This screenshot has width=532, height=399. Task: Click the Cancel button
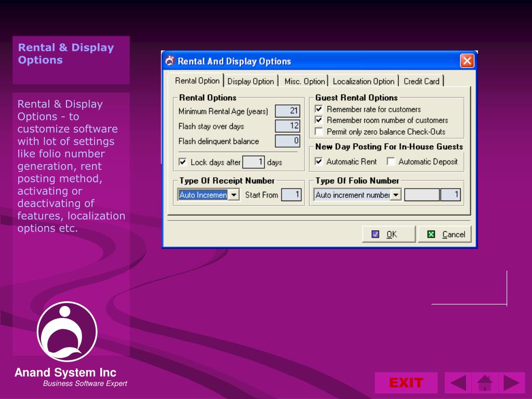[445, 234]
